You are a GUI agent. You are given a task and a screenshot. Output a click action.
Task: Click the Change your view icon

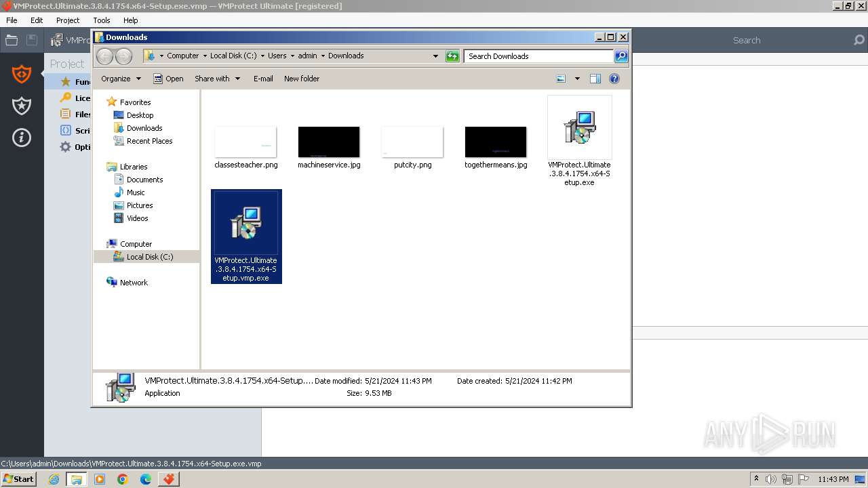tap(561, 79)
